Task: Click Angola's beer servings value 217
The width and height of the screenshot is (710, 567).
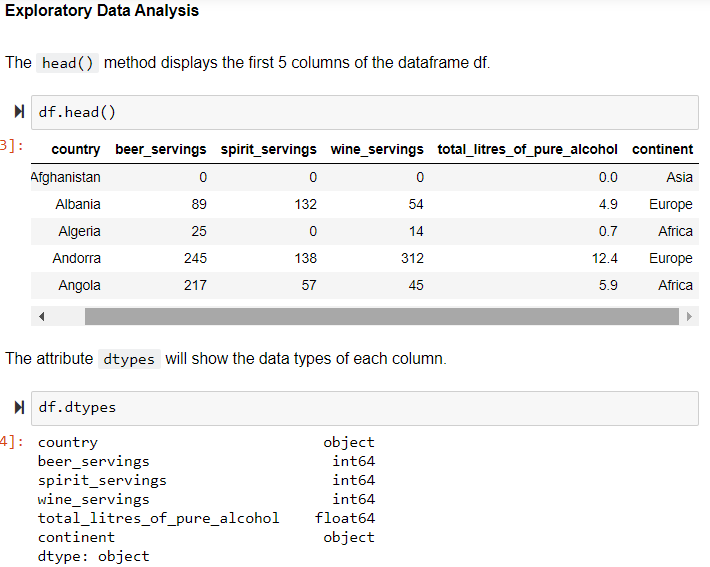Action: click(195, 285)
